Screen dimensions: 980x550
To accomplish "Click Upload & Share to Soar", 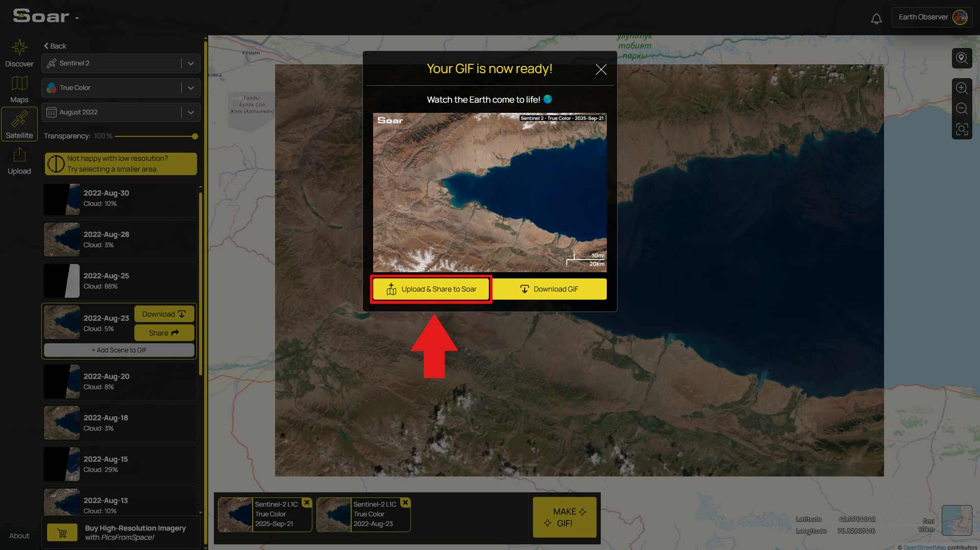I will click(431, 289).
